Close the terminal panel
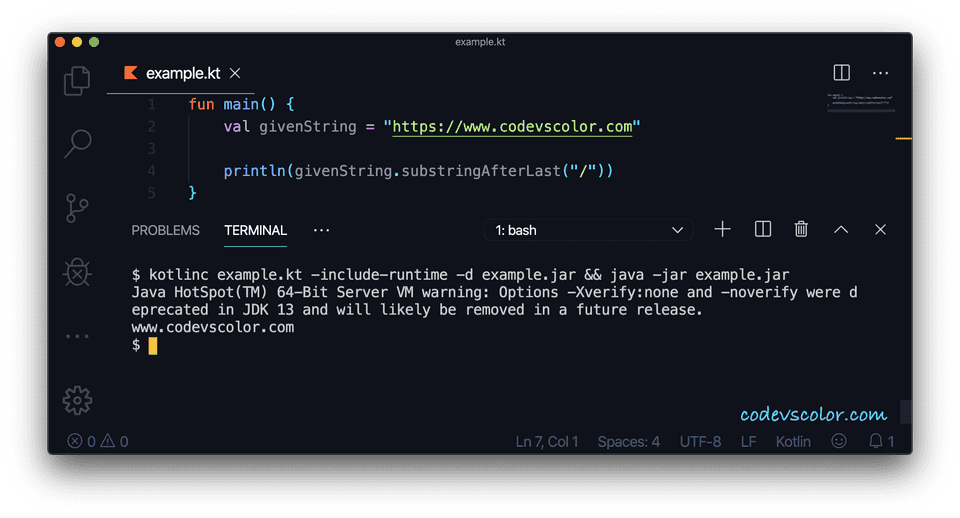 click(x=880, y=230)
